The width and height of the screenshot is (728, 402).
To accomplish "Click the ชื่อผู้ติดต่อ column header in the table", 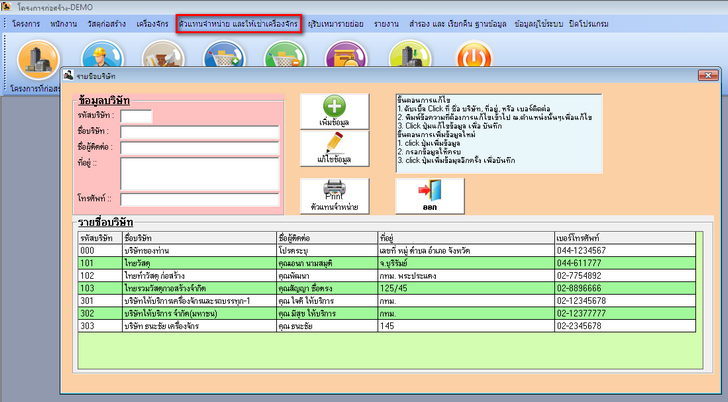I will tap(327, 237).
